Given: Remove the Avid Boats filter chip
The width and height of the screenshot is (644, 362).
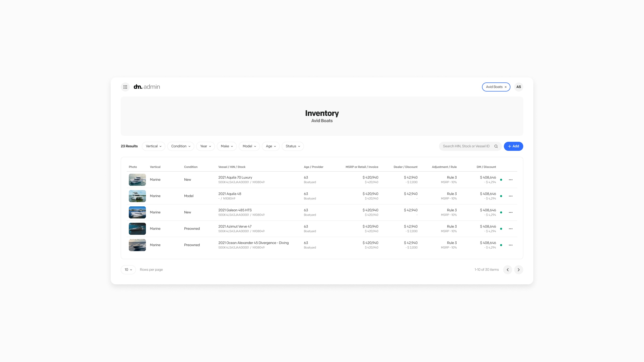Looking at the screenshot, I should click(505, 87).
